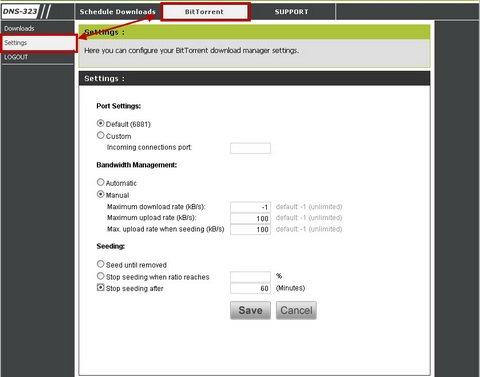480x377 pixels.
Task: Select Manual bandwidth management
Action: [100, 194]
